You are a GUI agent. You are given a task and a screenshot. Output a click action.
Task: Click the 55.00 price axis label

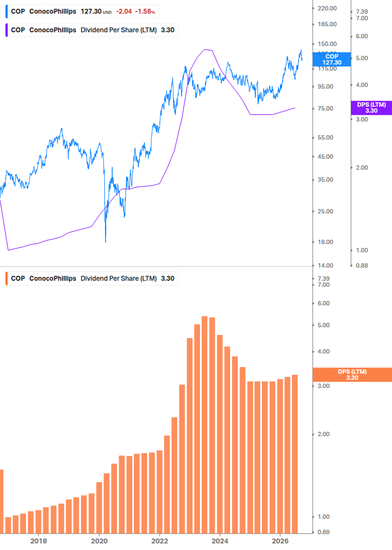325,137
